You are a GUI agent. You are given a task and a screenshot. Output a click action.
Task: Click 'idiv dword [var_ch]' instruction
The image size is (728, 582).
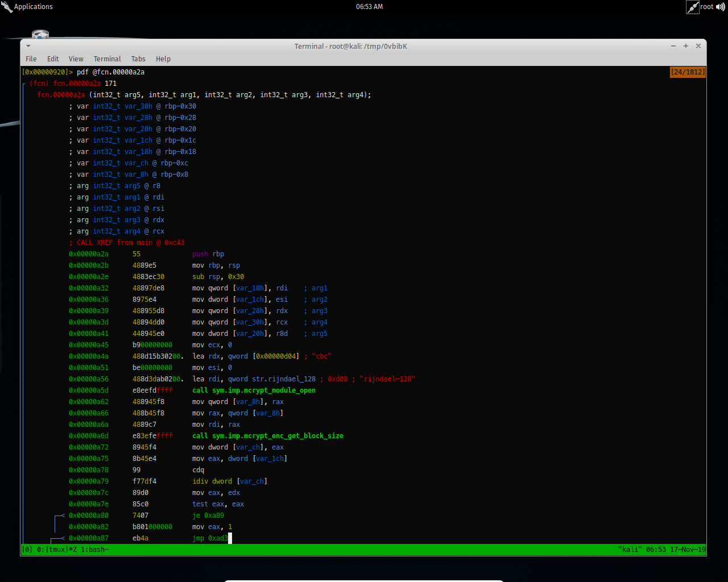(x=230, y=481)
